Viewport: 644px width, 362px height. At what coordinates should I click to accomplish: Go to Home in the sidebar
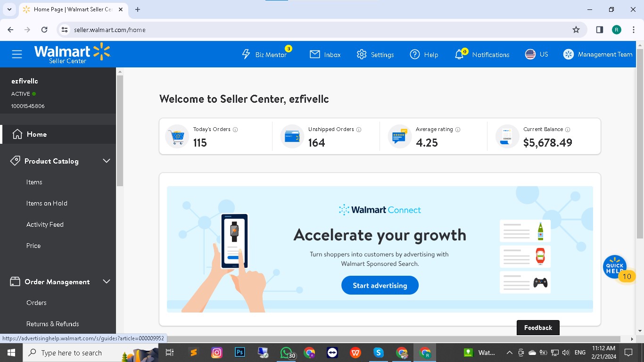(x=58, y=134)
